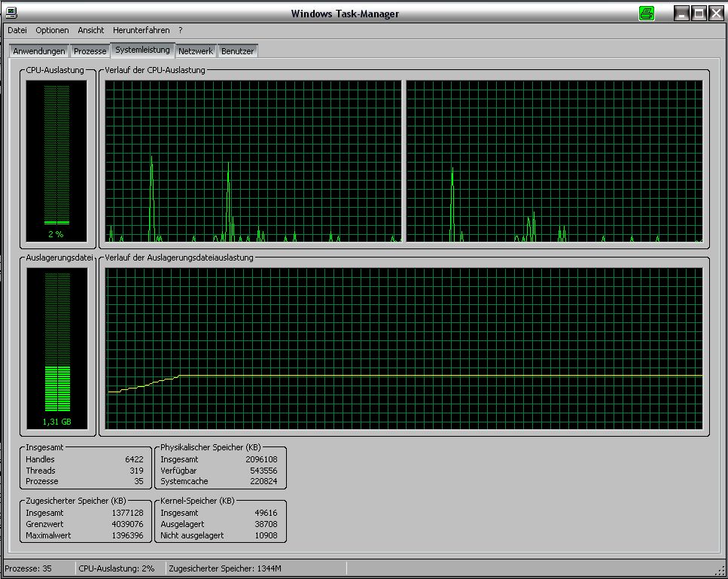
Task: Select the Systemleistung tab
Action: [142, 50]
